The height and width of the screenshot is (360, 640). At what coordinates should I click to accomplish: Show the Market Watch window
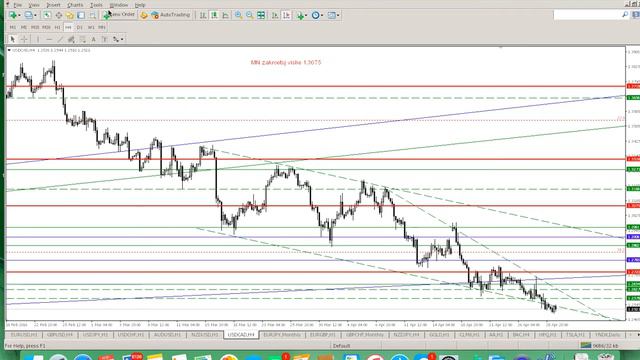point(47,15)
